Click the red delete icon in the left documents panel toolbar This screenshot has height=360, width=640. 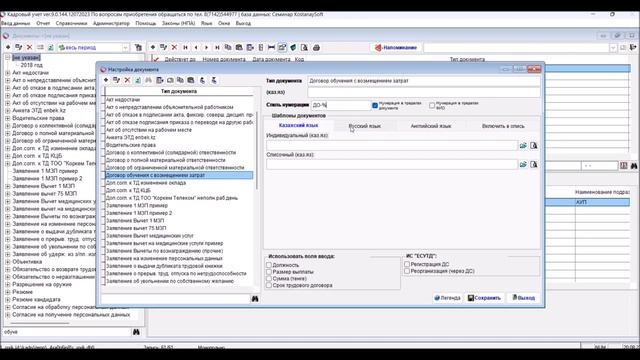29,47
